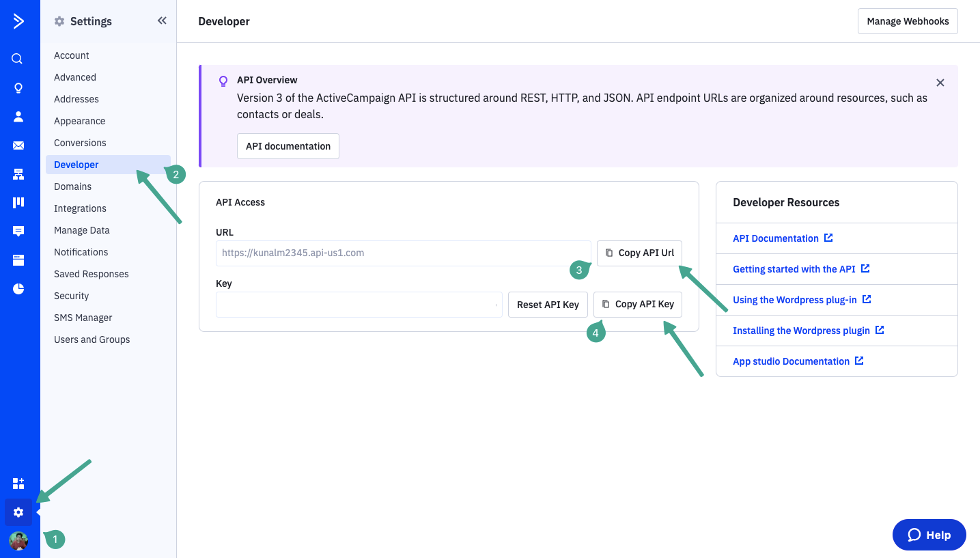The width and height of the screenshot is (980, 558).
Task: Click external link icon beside Installing the Wordpress plugin
Action: (880, 330)
